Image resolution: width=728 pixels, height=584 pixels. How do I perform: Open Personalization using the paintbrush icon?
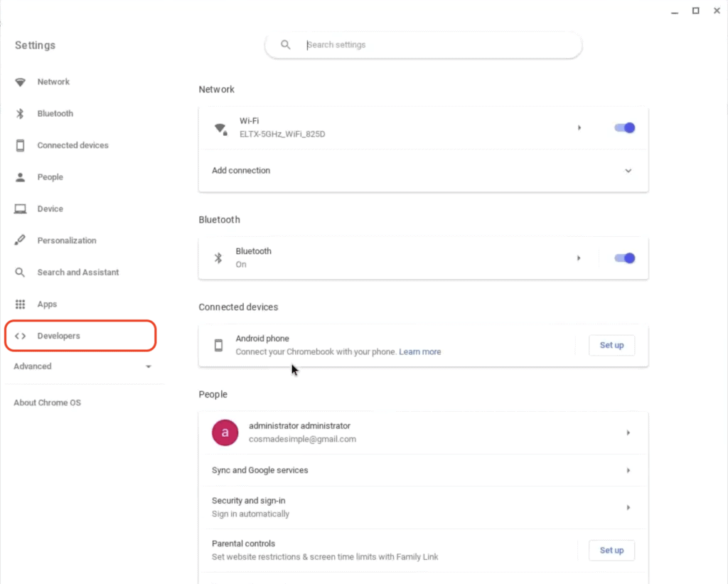click(21, 240)
